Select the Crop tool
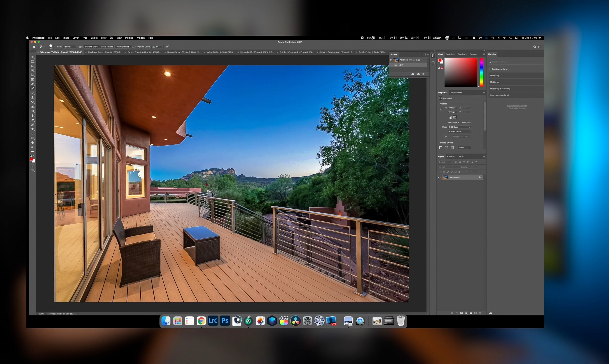 click(32, 75)
